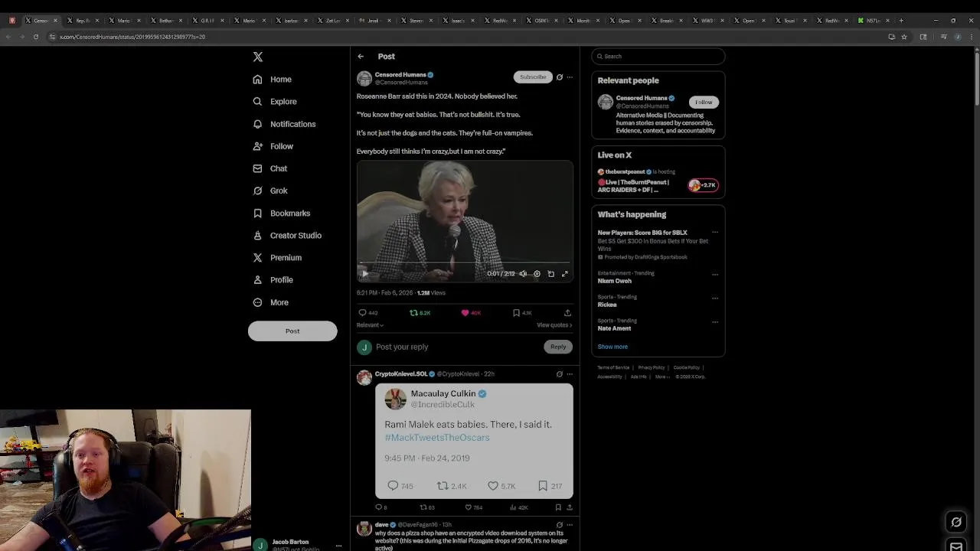Open the messages envelope floating icon
Image resolution: width=980 pixels, height=551 pixels.
[956, 546]
